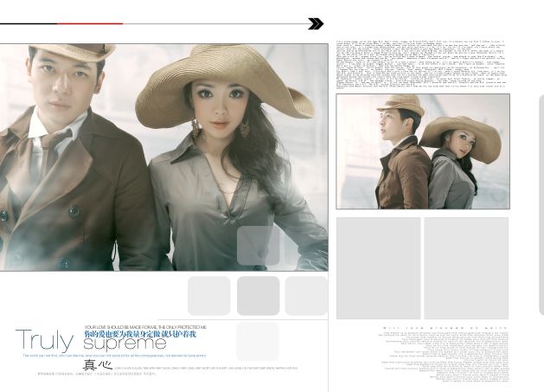Click faint rounded square beside 'supreme' text
Image resolution: width=544 pixels, height=392 pixels.
pyautogui.click(x=258, y=341)
